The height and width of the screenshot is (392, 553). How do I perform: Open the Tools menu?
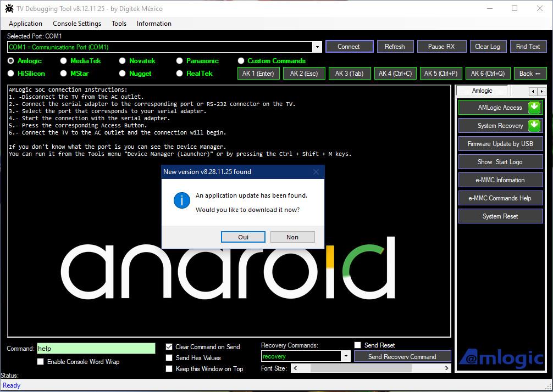coord(119,24)
